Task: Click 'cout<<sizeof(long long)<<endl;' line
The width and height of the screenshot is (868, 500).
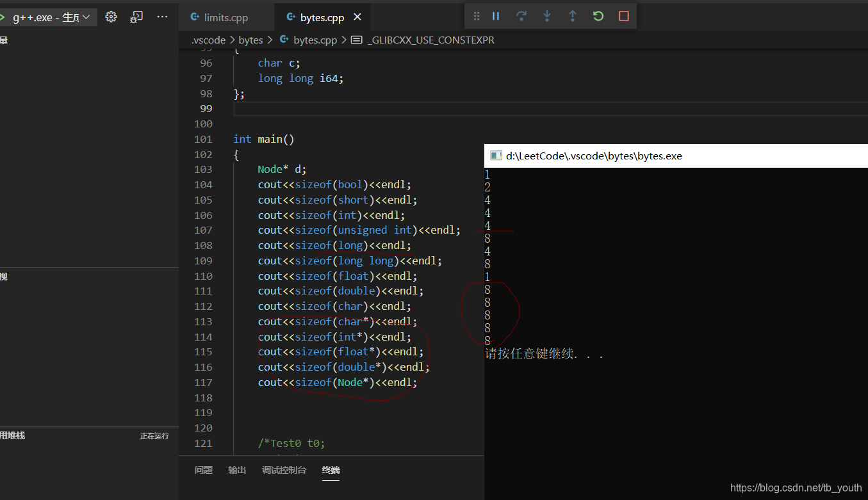Action: (x=350, y=261)
